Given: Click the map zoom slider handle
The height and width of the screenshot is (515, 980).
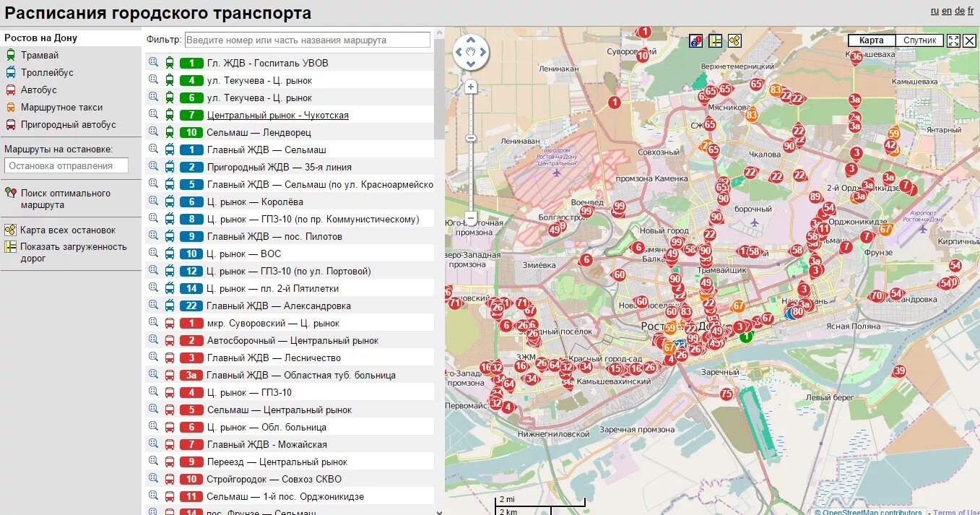Looking at the screenshot, I should [x=471, y=137].
